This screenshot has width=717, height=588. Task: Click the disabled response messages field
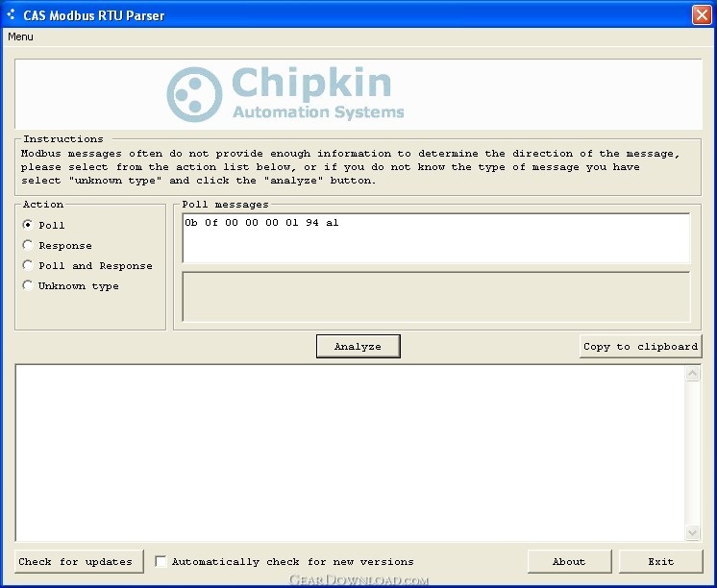436,297
